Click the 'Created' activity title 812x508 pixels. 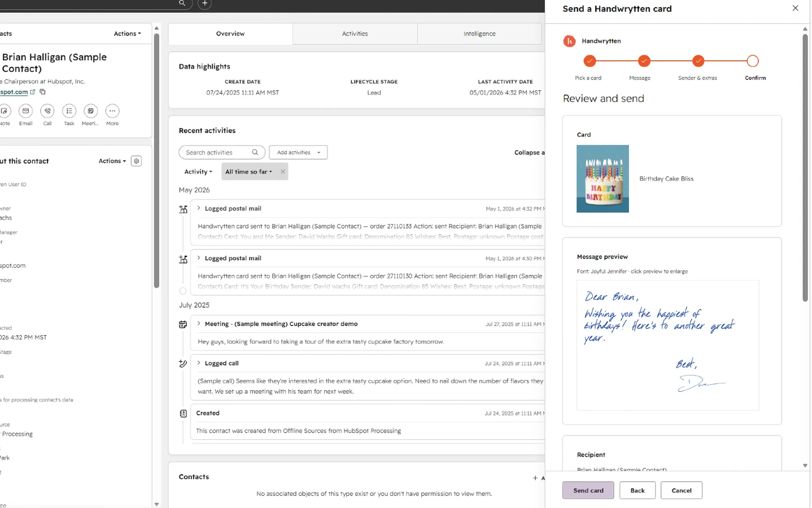[x=208, y=413]
